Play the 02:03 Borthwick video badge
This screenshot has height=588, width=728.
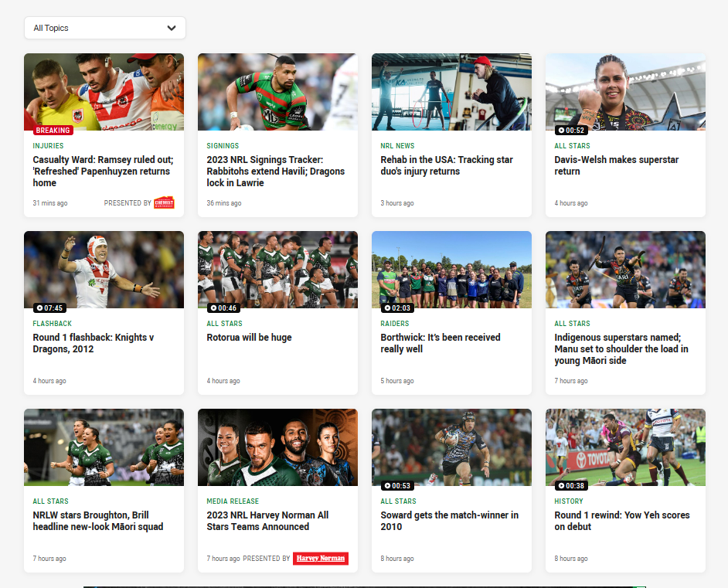click(x=397, y=308)
